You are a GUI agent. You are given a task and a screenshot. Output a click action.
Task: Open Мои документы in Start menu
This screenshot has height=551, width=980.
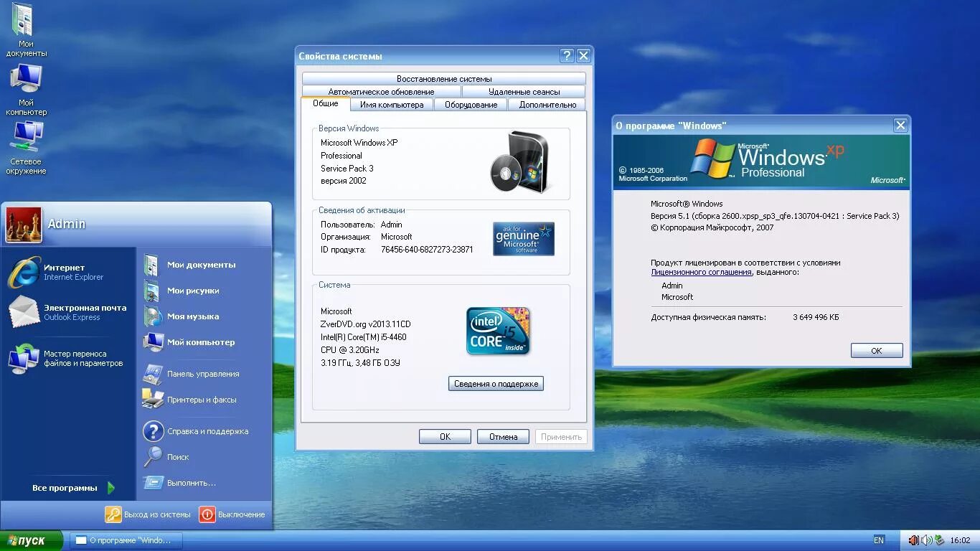pos(203,265)
